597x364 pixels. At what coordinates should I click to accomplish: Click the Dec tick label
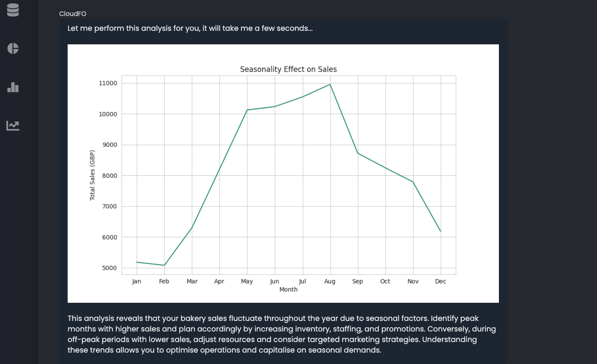440,281
